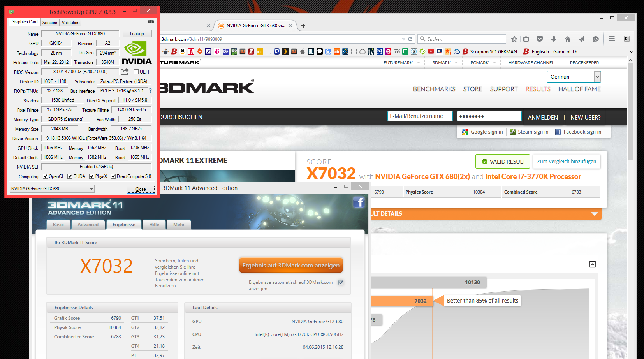644x359 pixels.
Task: Click the Suchen search field in Firefox
Action: (462, 39)
